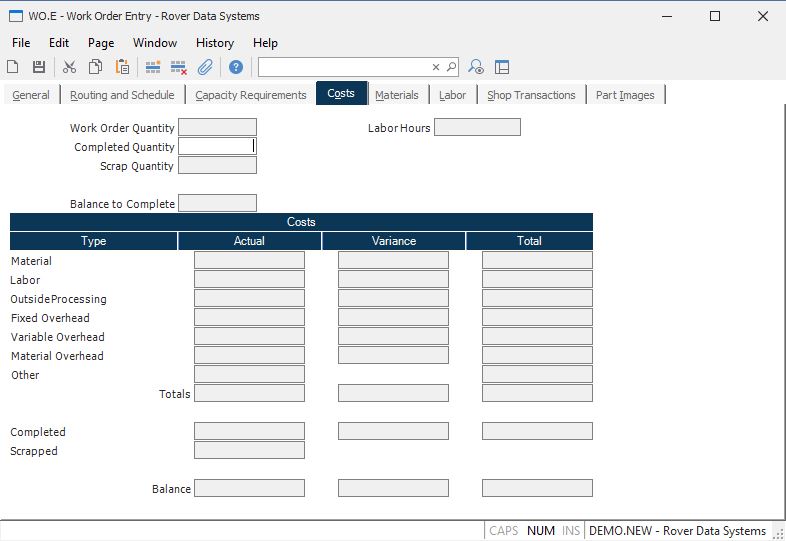Click the layout panel icon
This screenshot has width=786, height=541.
(x=502, y=67)
